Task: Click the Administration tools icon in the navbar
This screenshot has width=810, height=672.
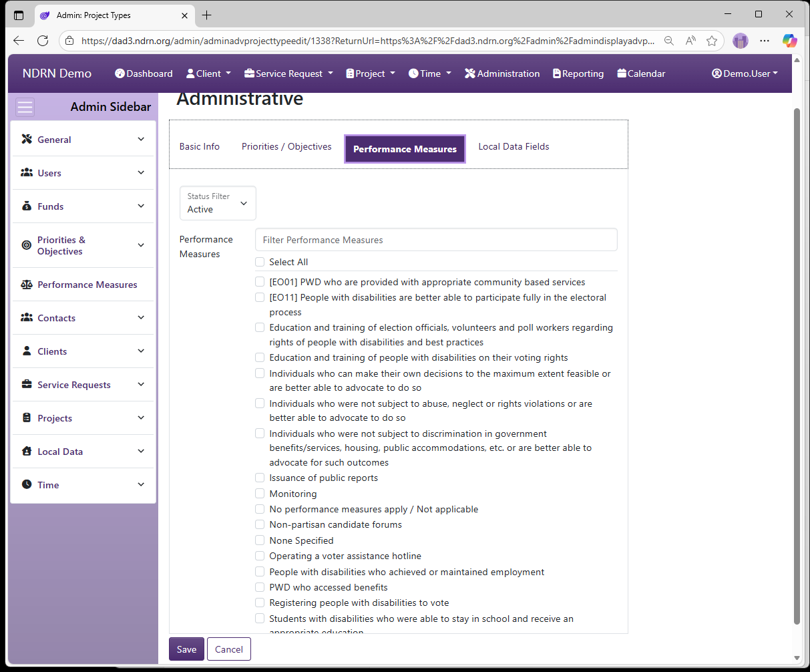Action: (470, 73)
